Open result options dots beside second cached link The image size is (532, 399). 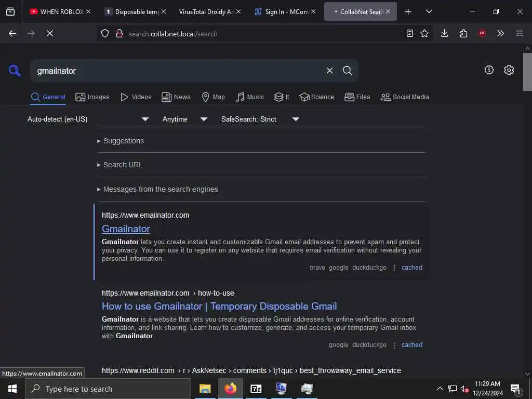[394, 345]
